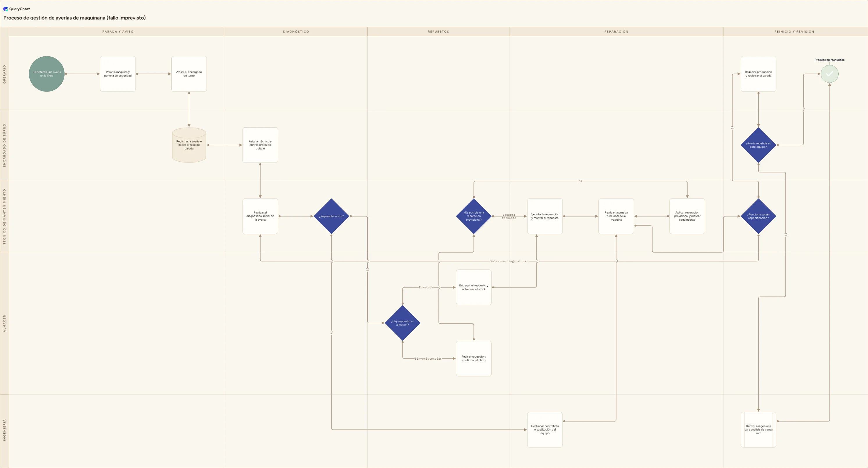Select the 'Registrar la avería' cylinder node
The height and width of the screenshot is (468, 868).
coord(189,145)
